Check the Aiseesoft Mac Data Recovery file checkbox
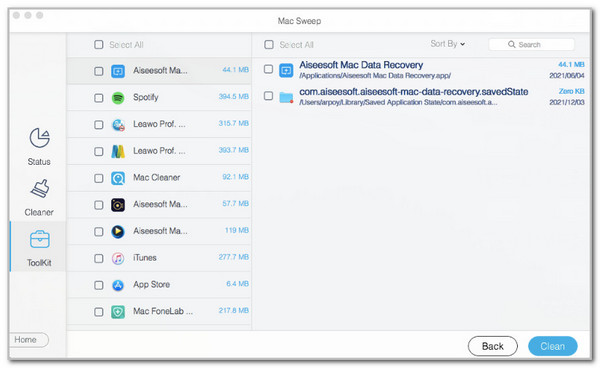The height and width of the screenshot is (368, 600). (269, 69)
